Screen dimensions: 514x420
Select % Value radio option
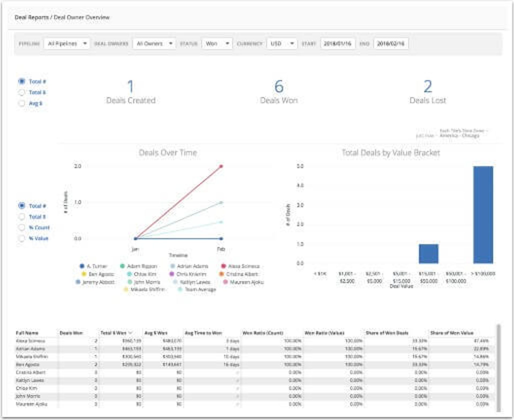click(x=22, y=238)
